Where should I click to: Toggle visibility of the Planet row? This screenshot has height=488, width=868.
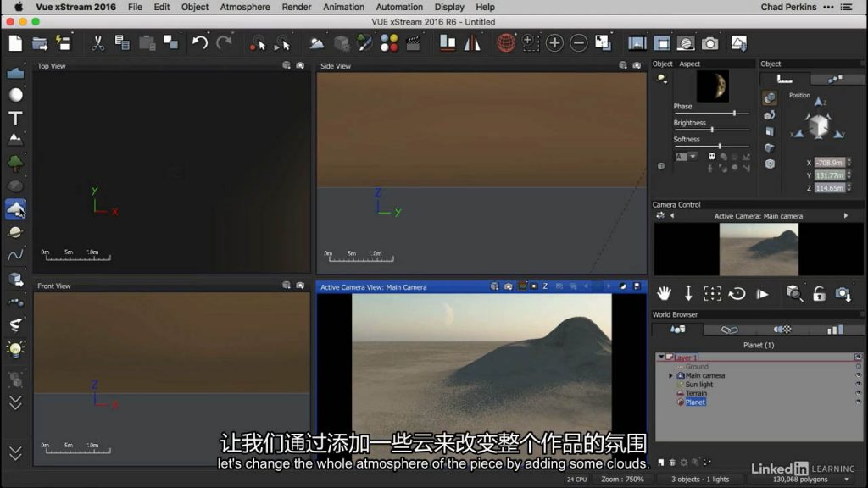point(858,402)
